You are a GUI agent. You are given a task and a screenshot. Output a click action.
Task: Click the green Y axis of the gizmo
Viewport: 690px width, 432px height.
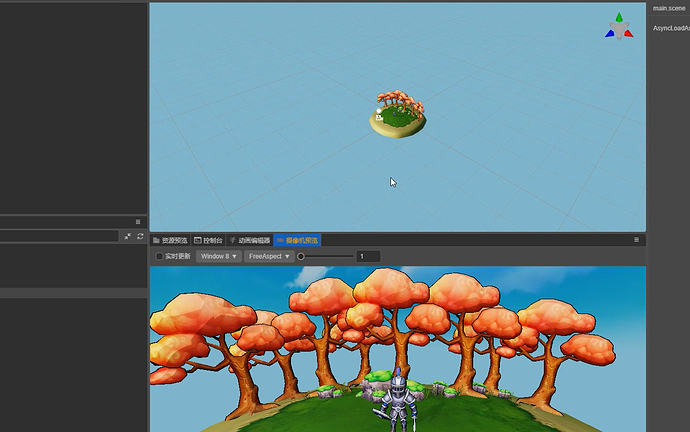619,17
